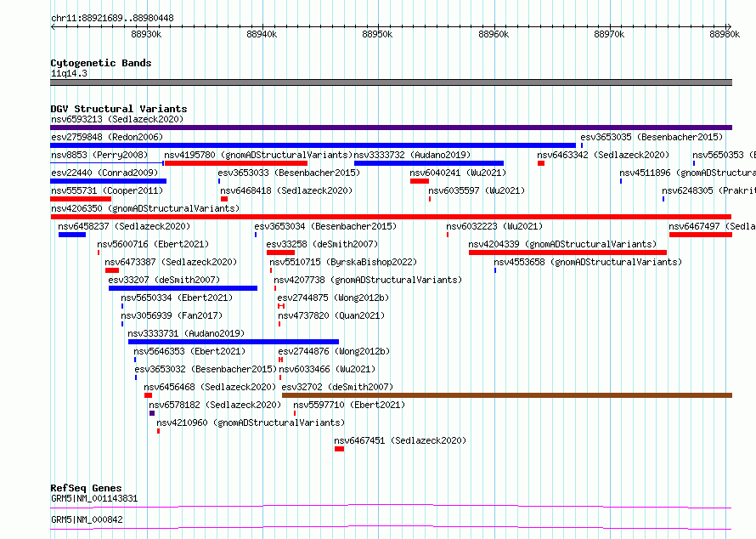Image resolution: width=756 pixels, height=539 pixels.
Task: Select the red nsv4204339 variant bar
Action: pyautogui.click(x=568, y=252)
